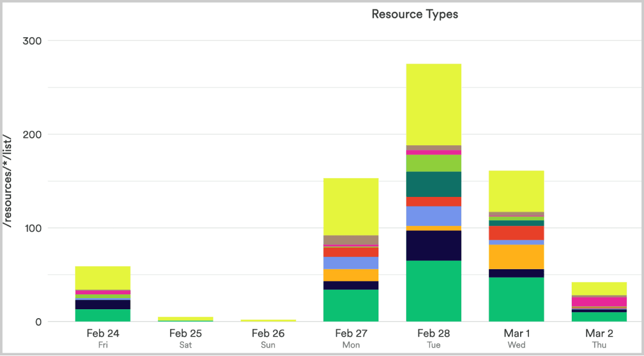644x356 pixels.
Task: Click the 100 gridline tick label
Action: [x=33, y=228]
